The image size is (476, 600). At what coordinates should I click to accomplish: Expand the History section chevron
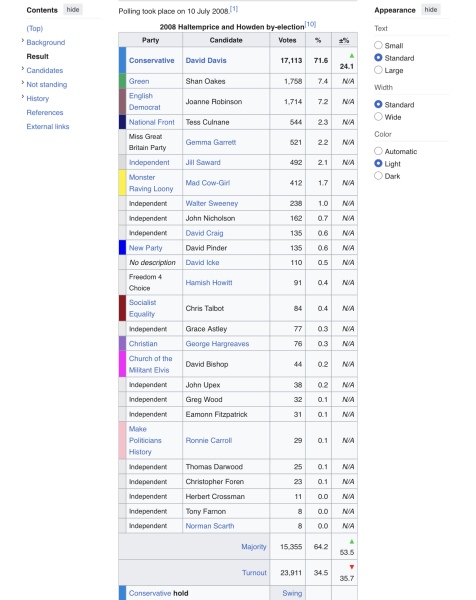(x=23, y=96)
